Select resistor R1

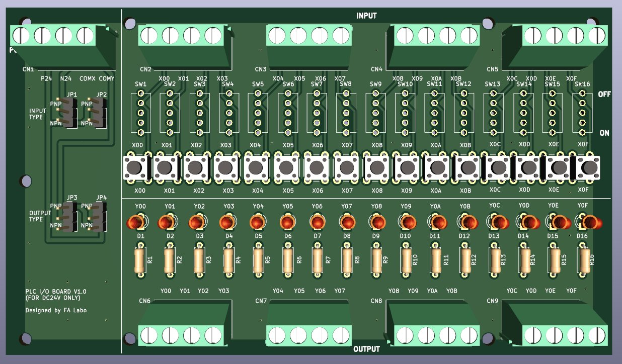click(x=140, y=260)
